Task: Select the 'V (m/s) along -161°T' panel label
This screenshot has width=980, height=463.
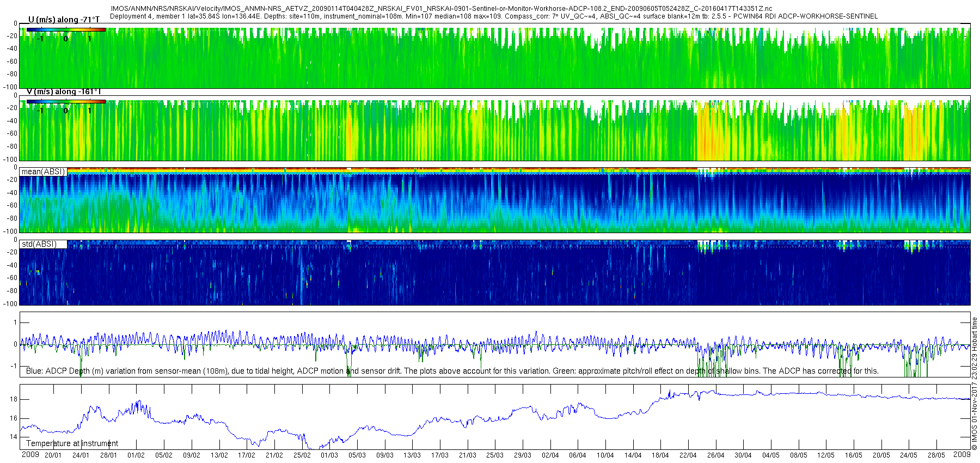Action: [64, 92]
